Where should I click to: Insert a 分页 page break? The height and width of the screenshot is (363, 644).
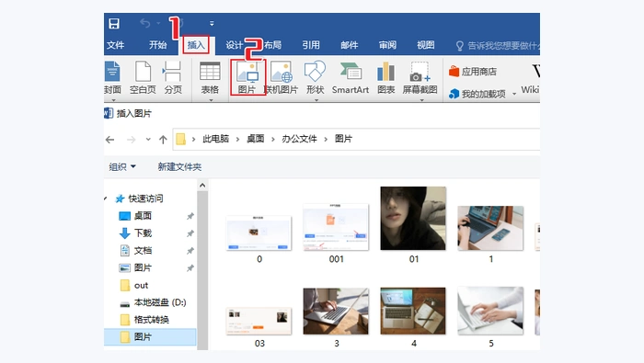pos(173,77)
